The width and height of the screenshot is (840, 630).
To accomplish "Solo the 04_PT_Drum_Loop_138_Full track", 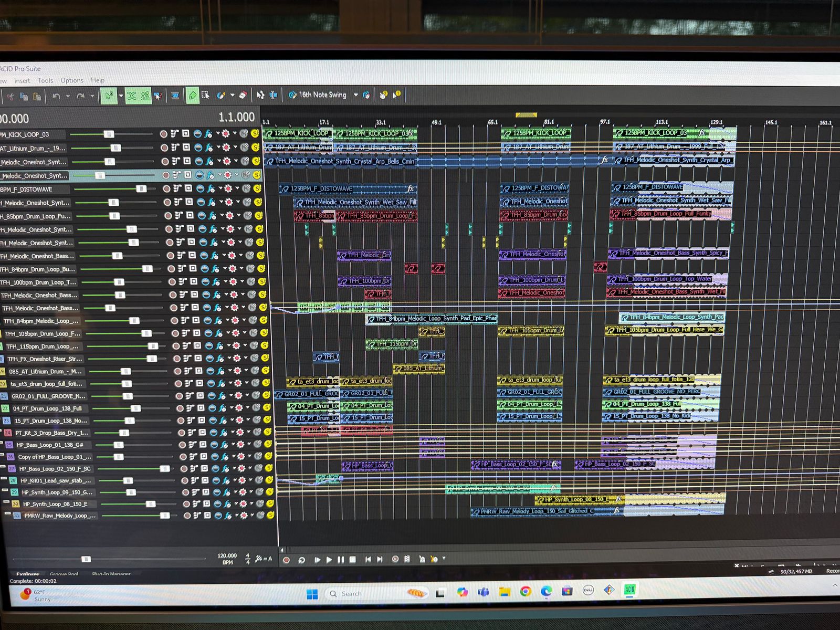I will (267, 408).
